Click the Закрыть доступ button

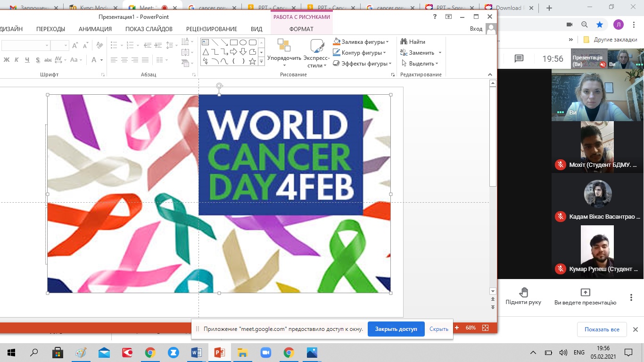(396, 329)
